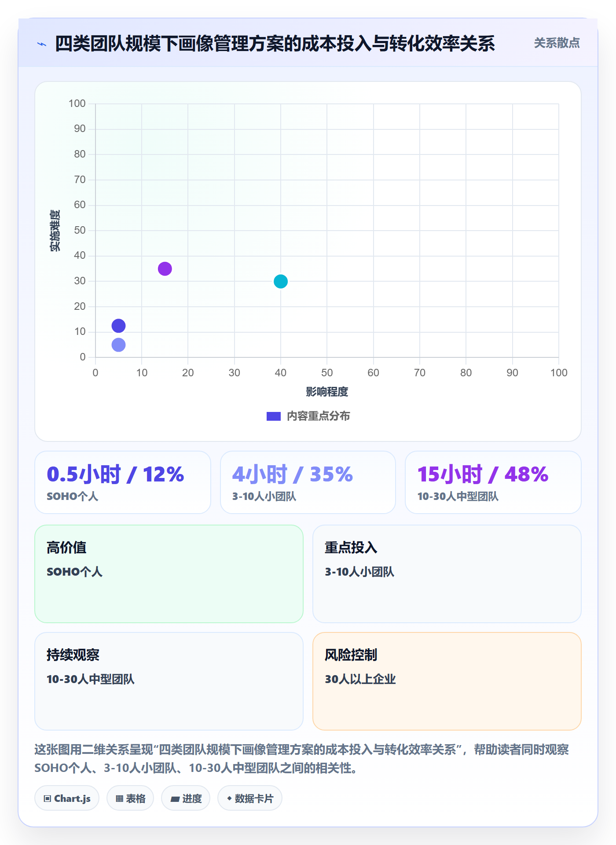The height and width of the screenshot is (845, 616).
Task: Click the description paragraph starting 这张图用二维关系
Action: [x=302, y=759]
